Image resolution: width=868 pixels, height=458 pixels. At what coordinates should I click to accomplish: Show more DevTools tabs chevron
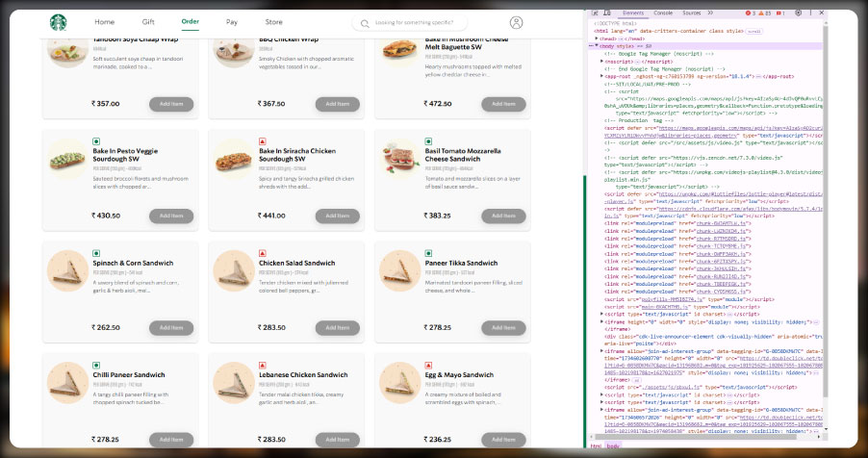[x=710, y=13]
